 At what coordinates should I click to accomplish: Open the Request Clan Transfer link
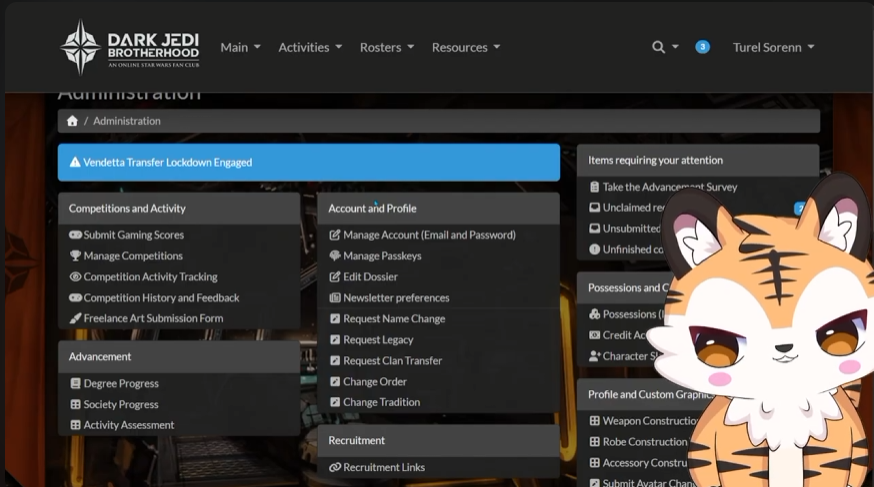[392, 361]
